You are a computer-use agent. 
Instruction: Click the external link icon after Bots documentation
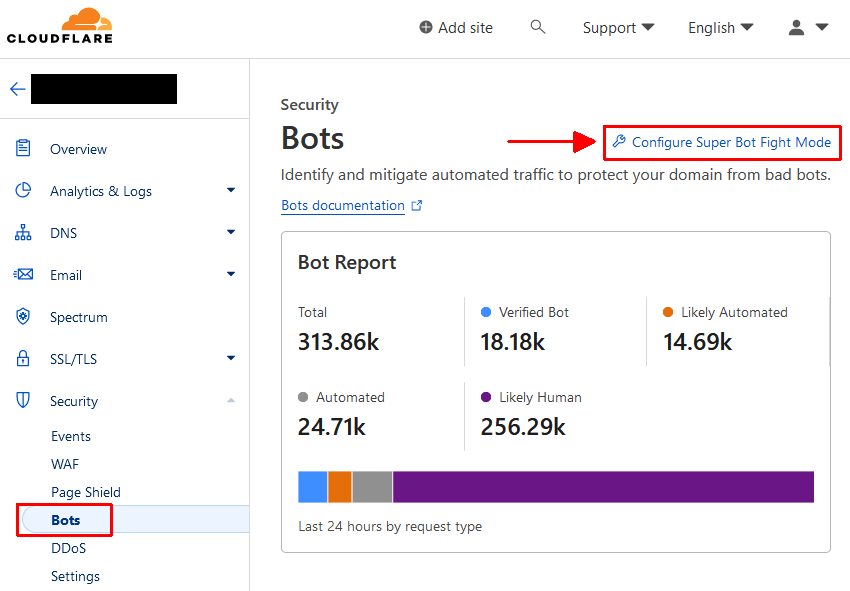[x=416, y=205]
